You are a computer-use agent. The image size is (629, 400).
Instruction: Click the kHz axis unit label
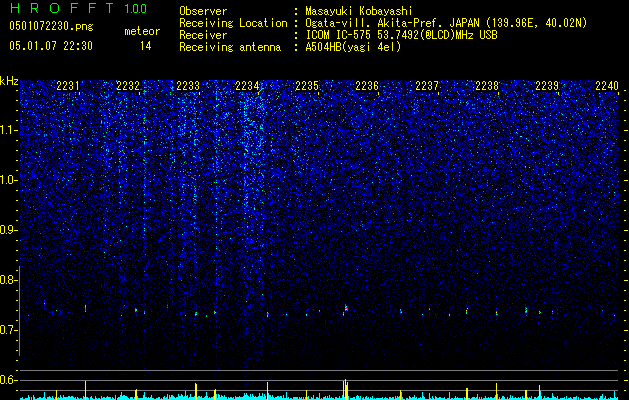coord(9,81)
